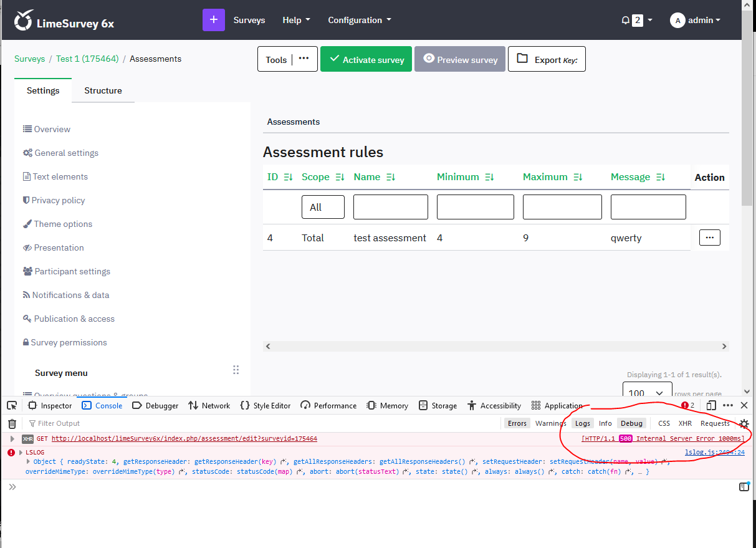The height and width of the screenshot is (548, 756).
Task: Toggle the XHR console filter
Action: [685, 423]
